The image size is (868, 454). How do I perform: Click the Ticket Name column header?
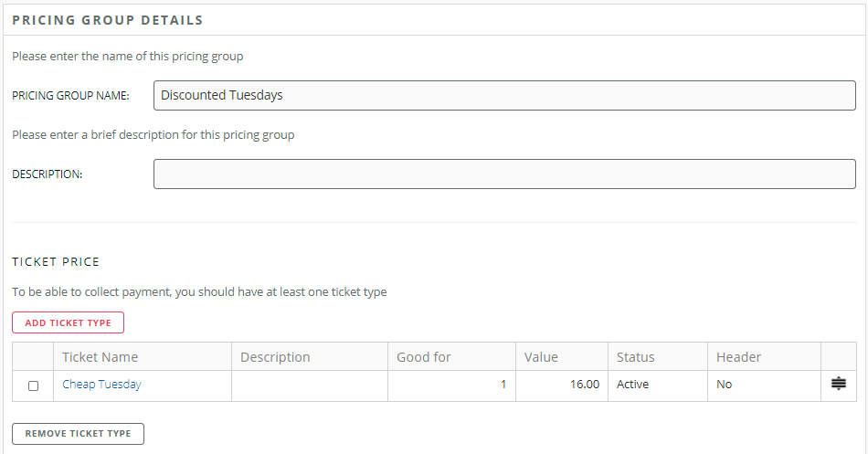[100, 357]
